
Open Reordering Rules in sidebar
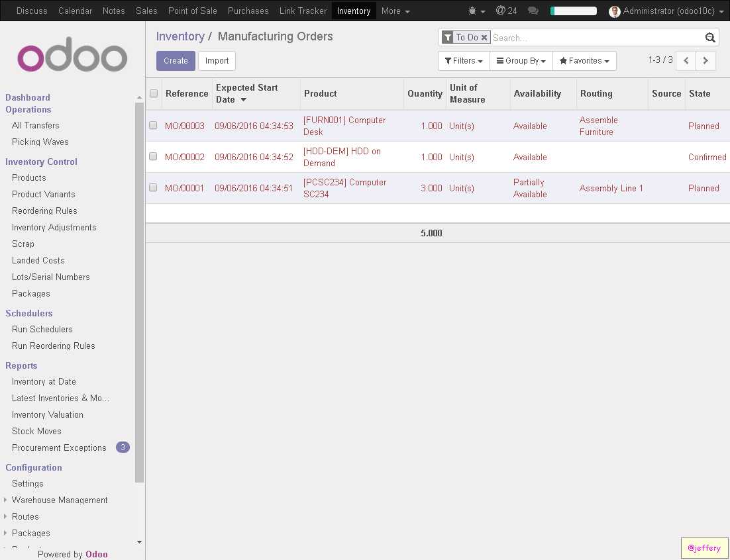click(44, 210)
